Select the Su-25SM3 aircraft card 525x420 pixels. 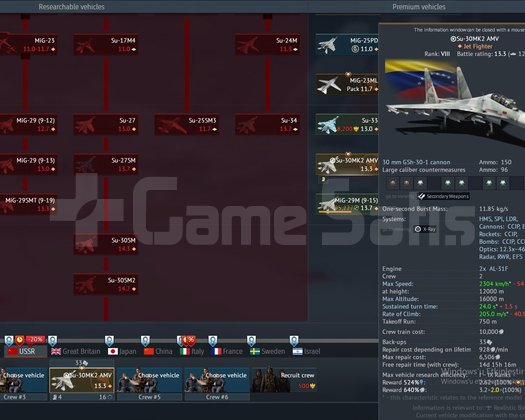[187, 124]
